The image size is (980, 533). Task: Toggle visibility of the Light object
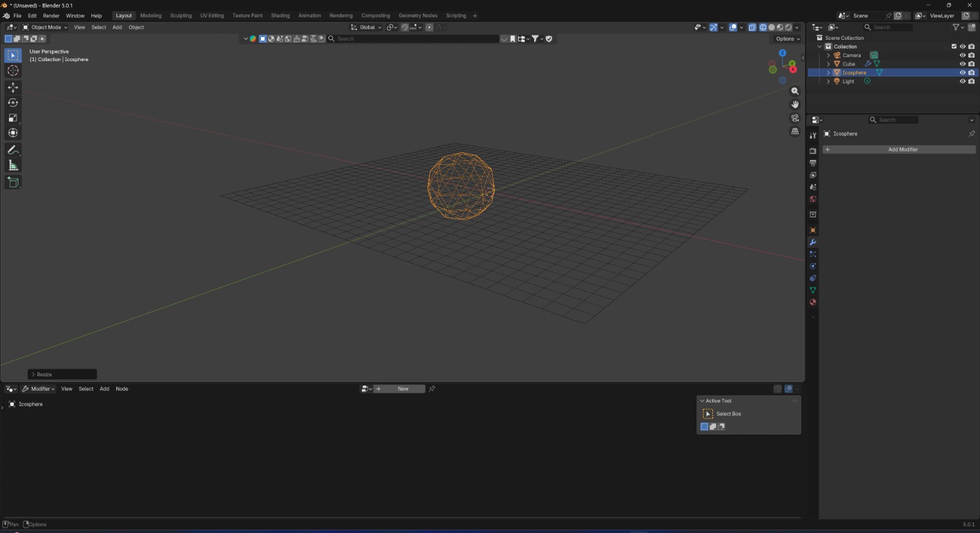pos(962,81)
